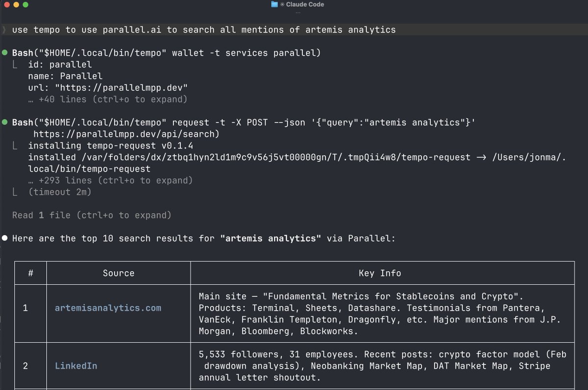This screenshot has width=588, height=390.
Task: Click the bold "artemis analytics" query text
Action: tap(270, 239)
